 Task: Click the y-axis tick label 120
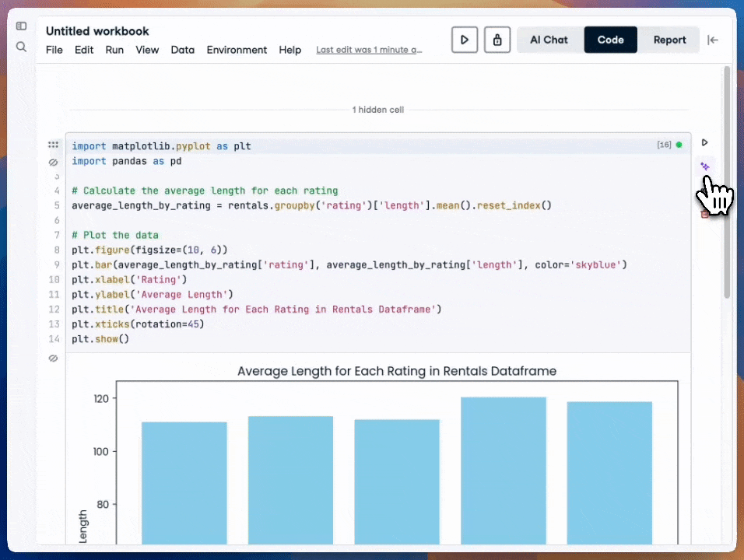[101, 399]
